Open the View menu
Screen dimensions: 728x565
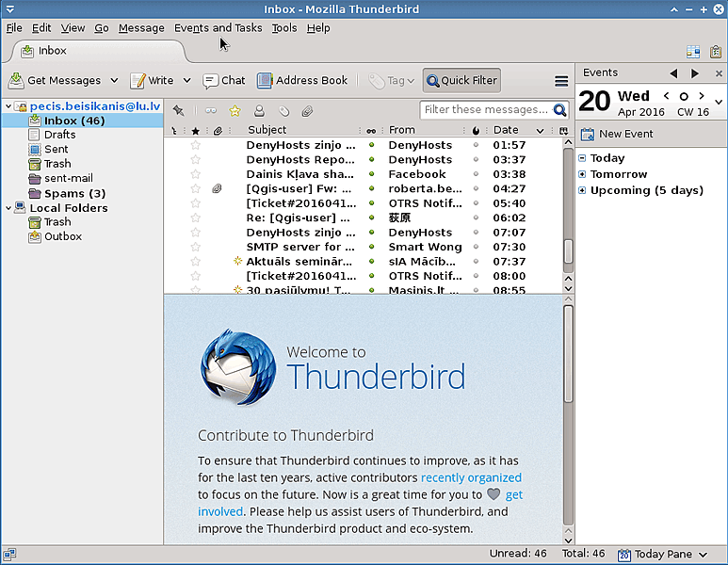[x=73, y=28]
